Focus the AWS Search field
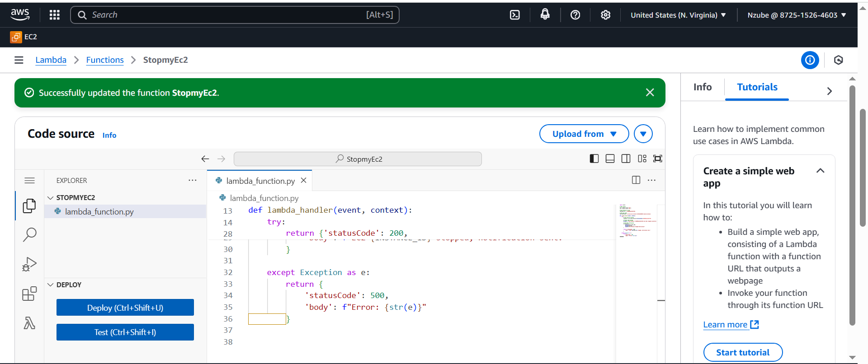868x364 pixels. (x=235, y=15)
